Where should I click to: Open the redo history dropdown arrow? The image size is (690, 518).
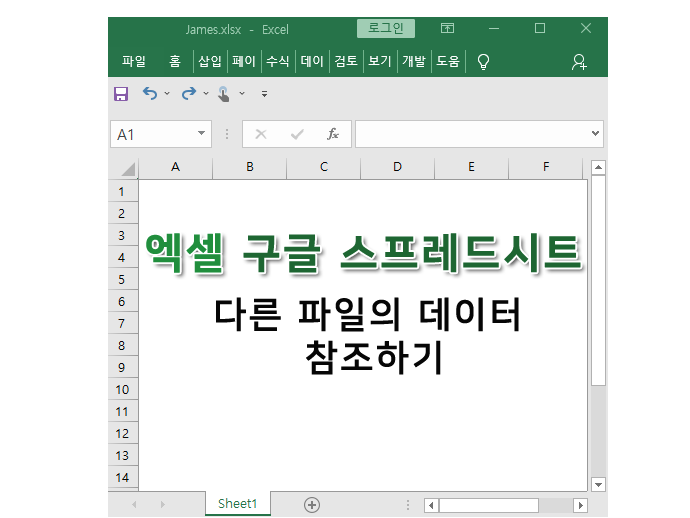pos(206,93)
